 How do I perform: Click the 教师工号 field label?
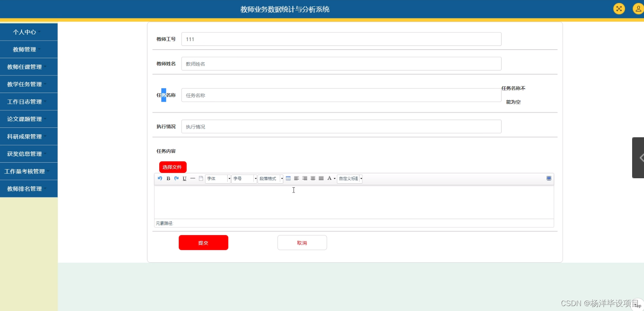[166, 39]
